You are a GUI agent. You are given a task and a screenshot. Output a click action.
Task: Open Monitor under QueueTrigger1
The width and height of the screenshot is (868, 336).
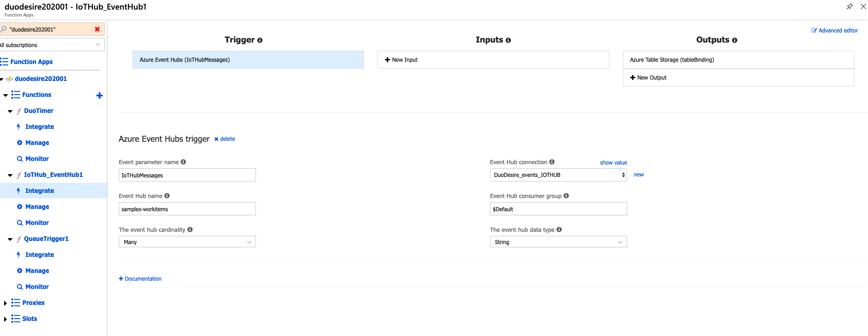pos(37,287)
